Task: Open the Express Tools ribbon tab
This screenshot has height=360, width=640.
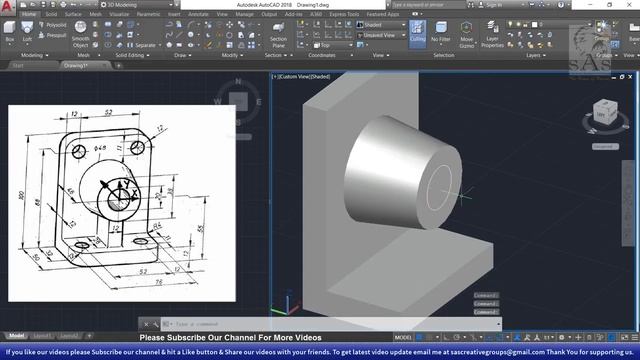Action: (x=344, y=14)
